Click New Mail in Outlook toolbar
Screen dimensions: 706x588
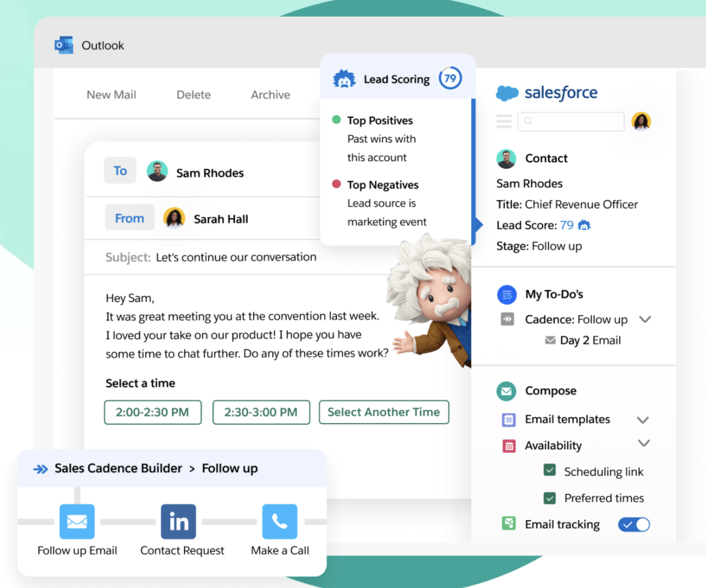pos(111,95)
